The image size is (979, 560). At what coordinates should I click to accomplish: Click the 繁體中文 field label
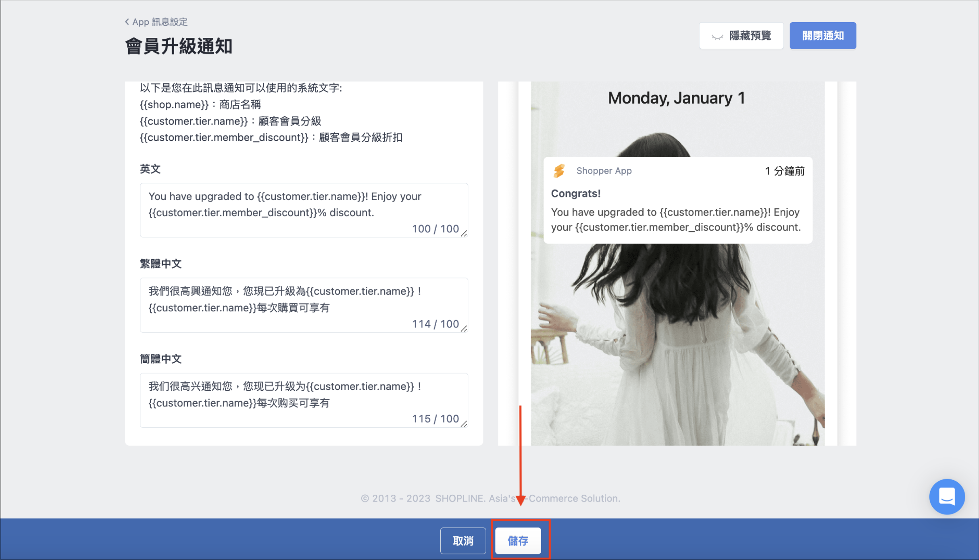160,264
